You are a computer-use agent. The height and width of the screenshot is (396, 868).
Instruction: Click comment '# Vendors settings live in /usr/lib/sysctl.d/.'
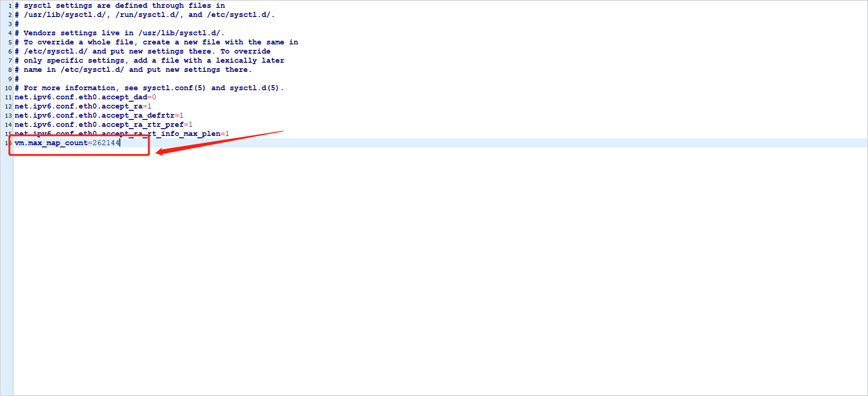[120, 33]
